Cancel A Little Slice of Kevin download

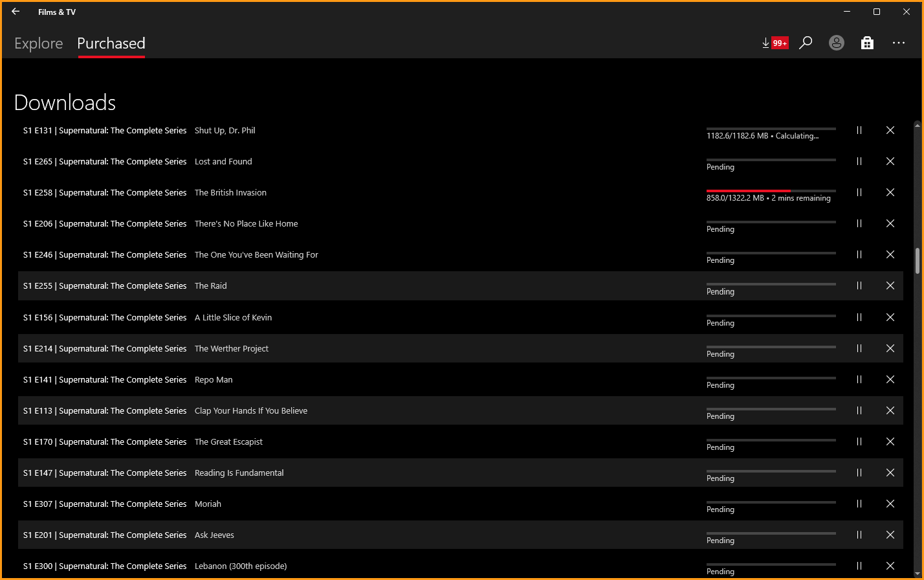pyautogui.click(x=890, y=317)
